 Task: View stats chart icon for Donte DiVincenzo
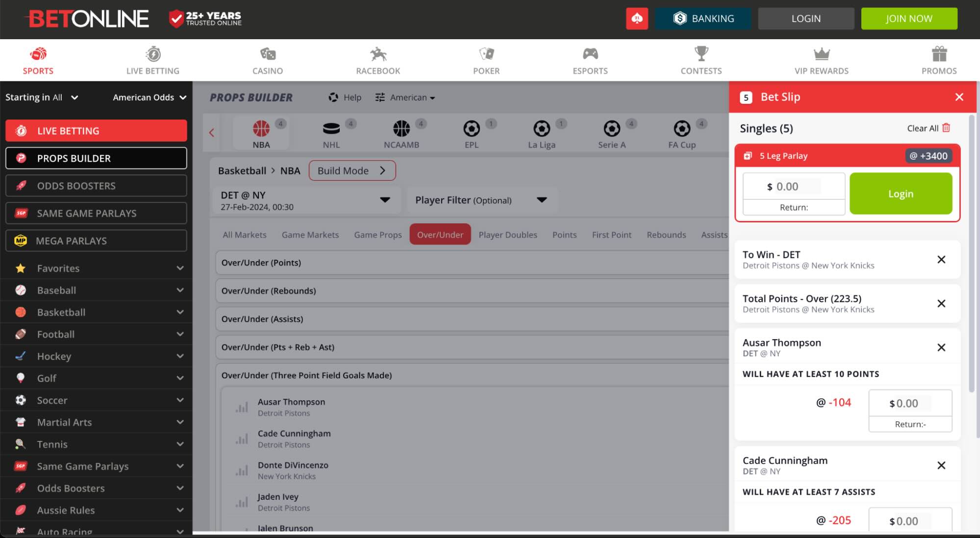pos(242,470)
